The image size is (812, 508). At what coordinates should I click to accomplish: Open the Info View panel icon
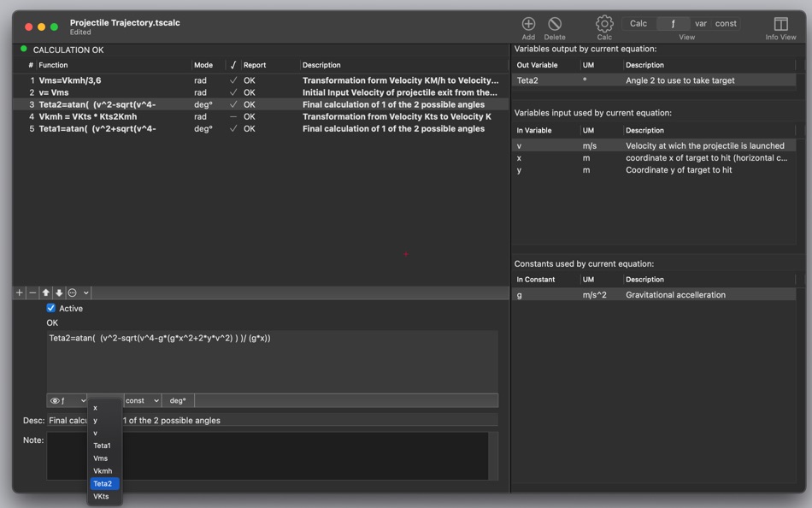[x=780, y=24]
